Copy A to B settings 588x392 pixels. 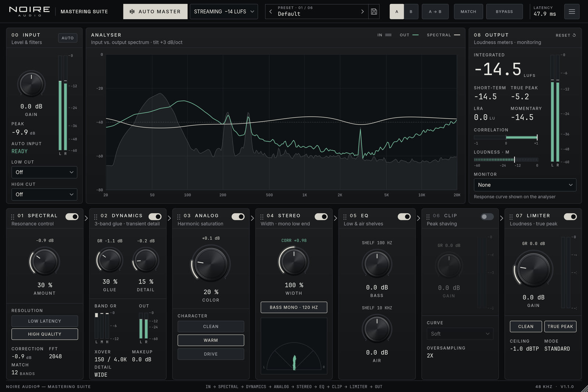[x=435, y=11]
